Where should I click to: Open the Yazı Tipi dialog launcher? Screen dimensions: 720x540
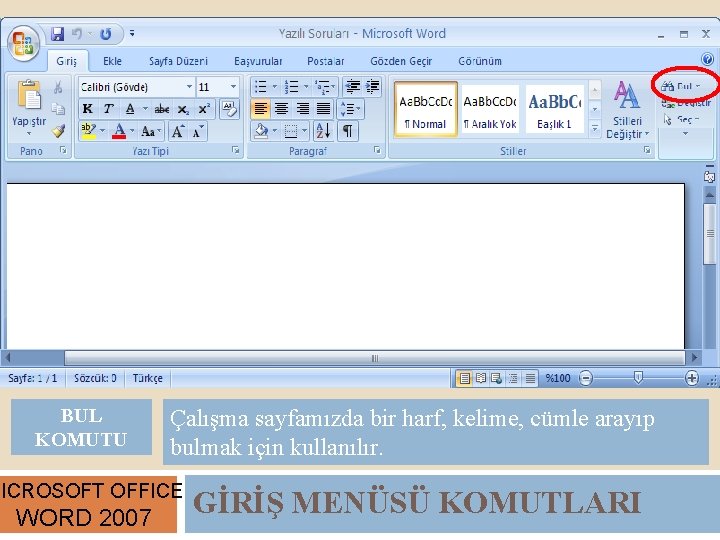point(235,150)
